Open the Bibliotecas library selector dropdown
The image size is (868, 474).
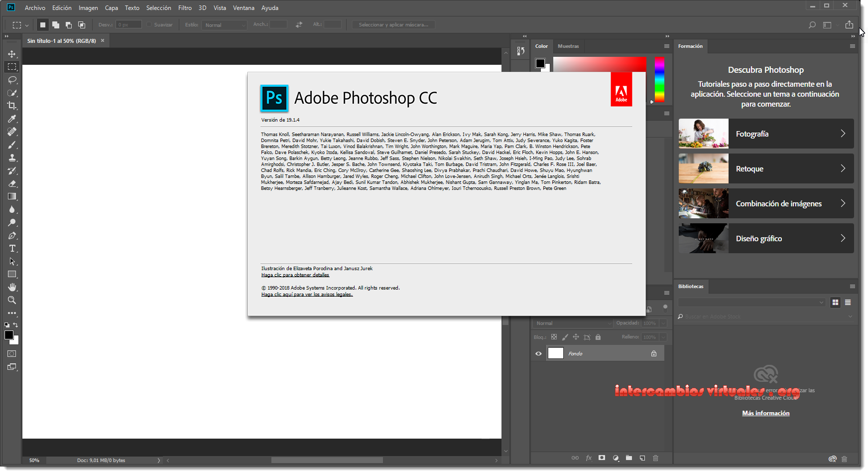751,303
